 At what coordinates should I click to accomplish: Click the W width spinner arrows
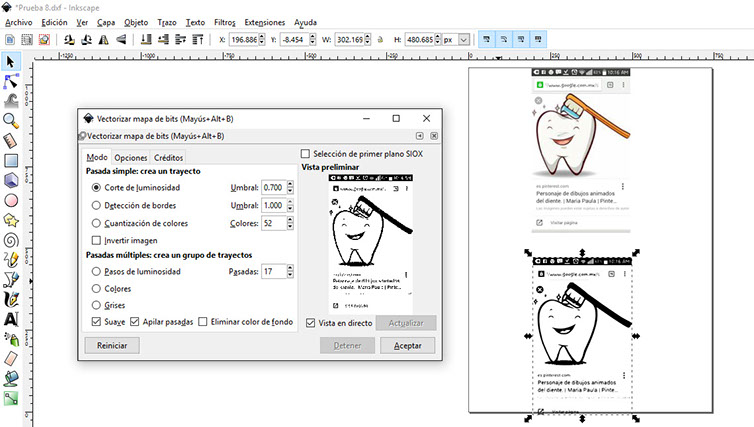(x=368, y=39)
